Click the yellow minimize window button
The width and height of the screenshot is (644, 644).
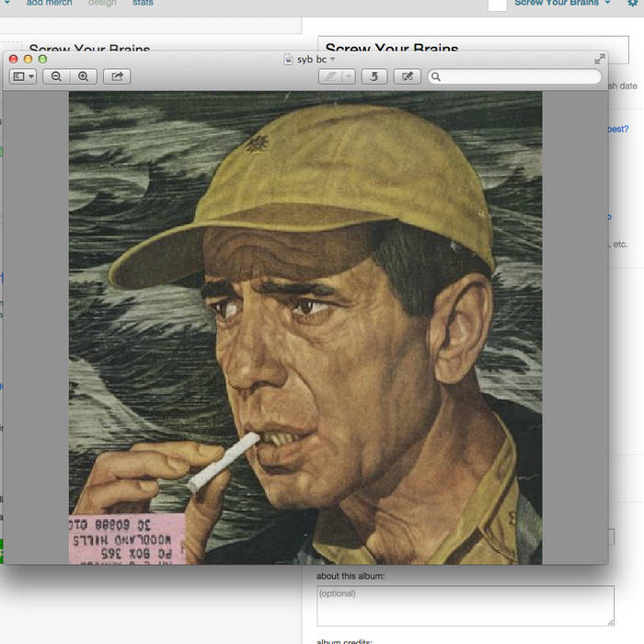28,59
